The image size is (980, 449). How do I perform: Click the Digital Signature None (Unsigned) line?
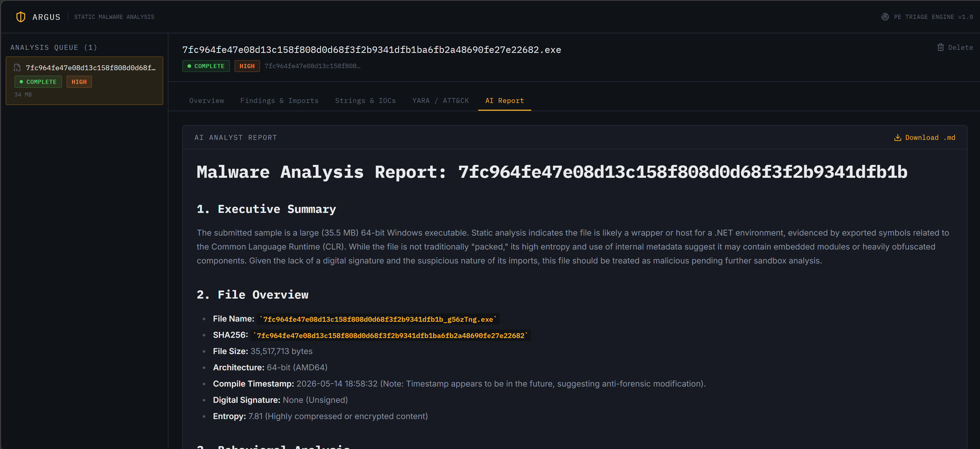280,400
